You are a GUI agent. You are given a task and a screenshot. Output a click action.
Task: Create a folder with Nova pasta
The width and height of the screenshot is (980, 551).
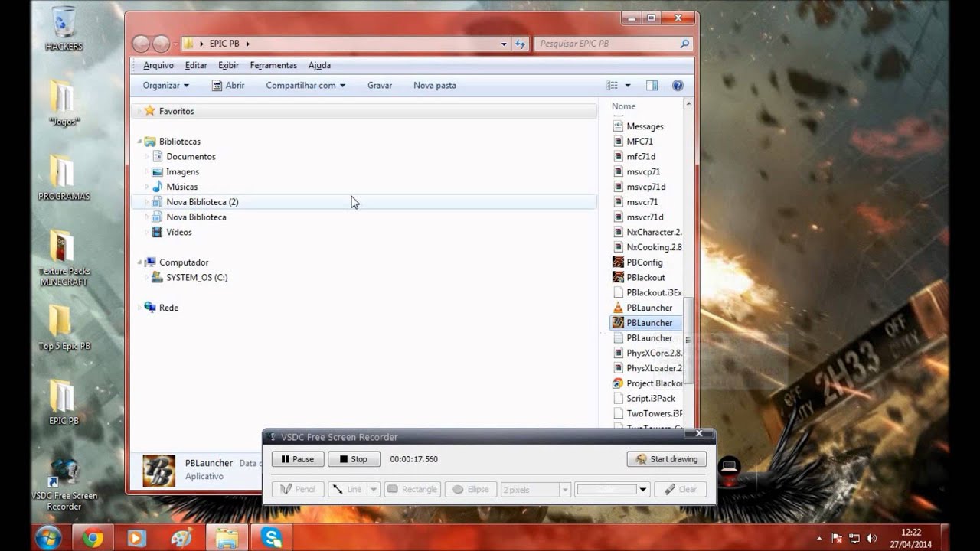pos(435,86)
